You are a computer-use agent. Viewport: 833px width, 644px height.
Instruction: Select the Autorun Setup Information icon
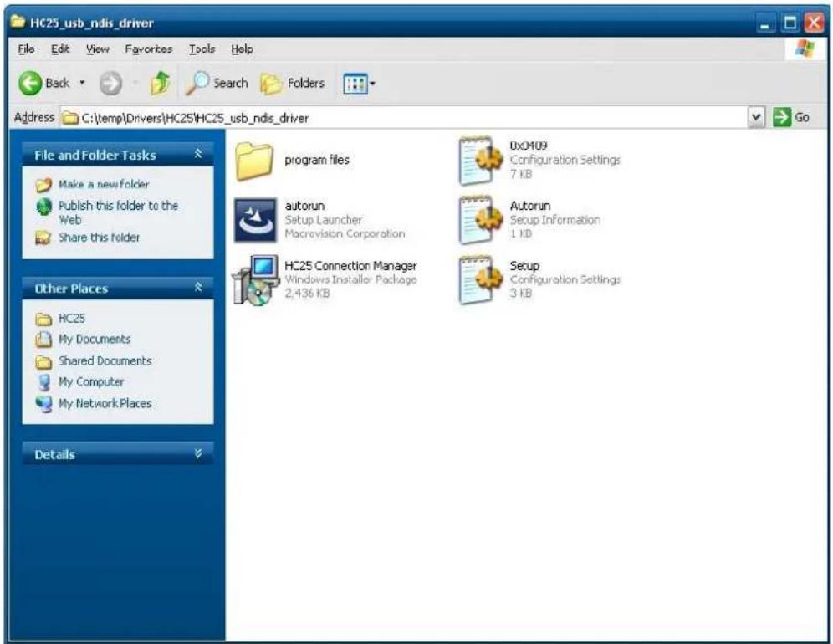[x=480, y=219]
